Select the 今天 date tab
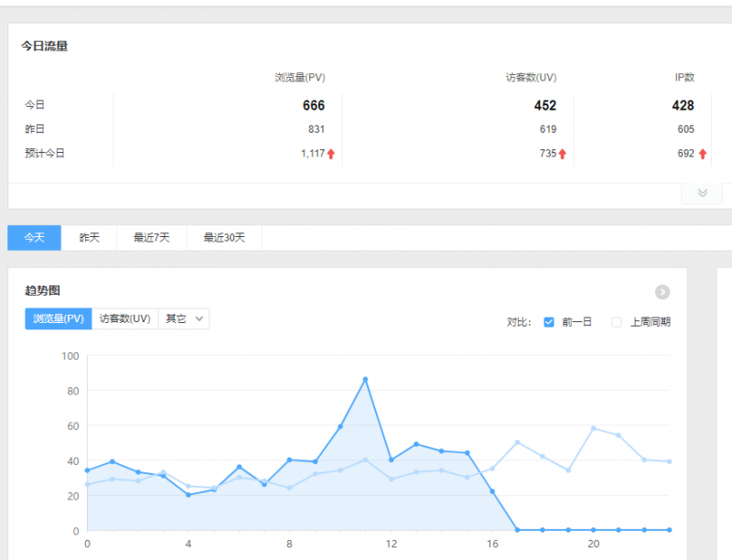The image size is (732, 560). pos(35,238)
